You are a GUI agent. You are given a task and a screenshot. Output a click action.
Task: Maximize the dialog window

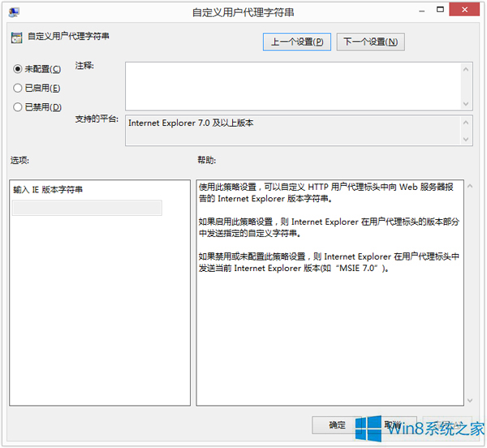(440, 9)
